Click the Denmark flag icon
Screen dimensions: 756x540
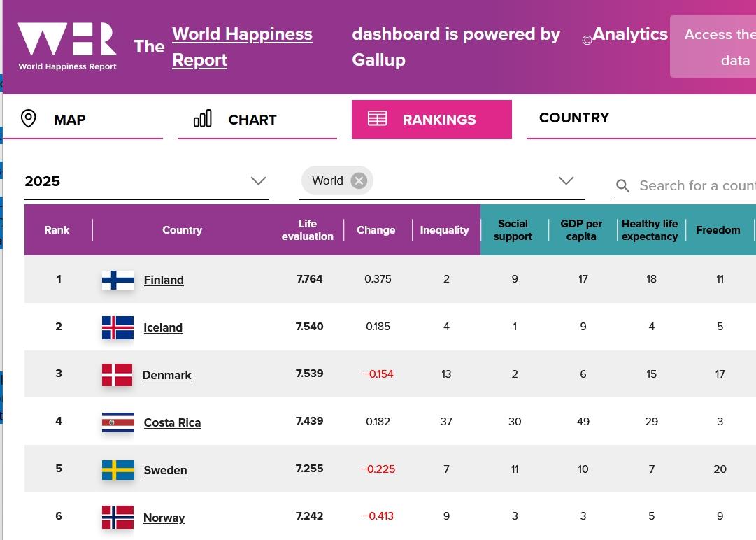tap(117, 375)
